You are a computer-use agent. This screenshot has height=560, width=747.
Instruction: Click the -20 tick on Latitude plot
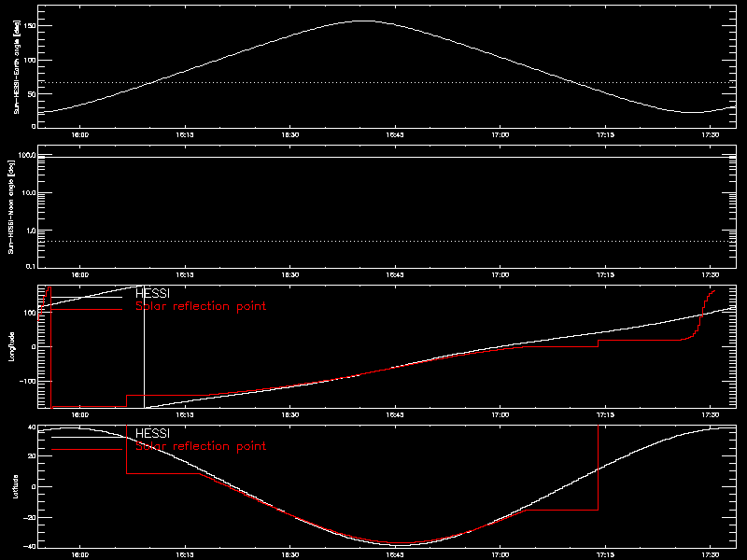30,518
